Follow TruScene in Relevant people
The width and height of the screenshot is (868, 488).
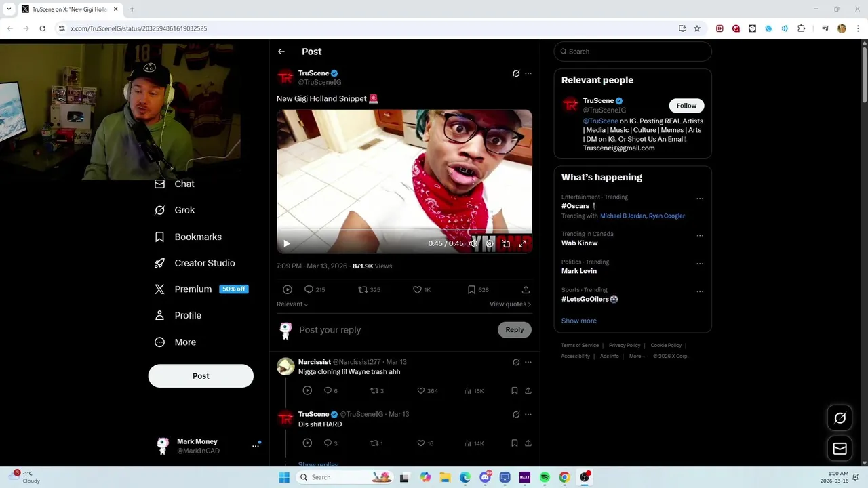tap(686, 106)
